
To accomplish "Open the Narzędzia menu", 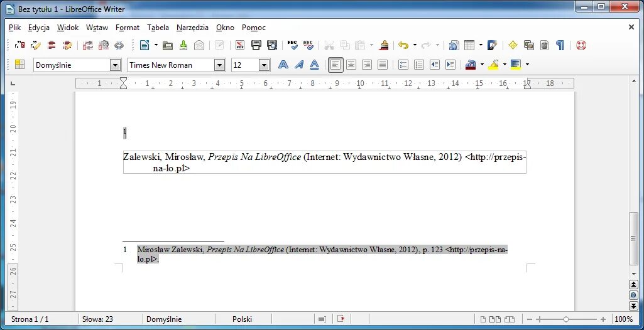I will (x=192, y=28).
